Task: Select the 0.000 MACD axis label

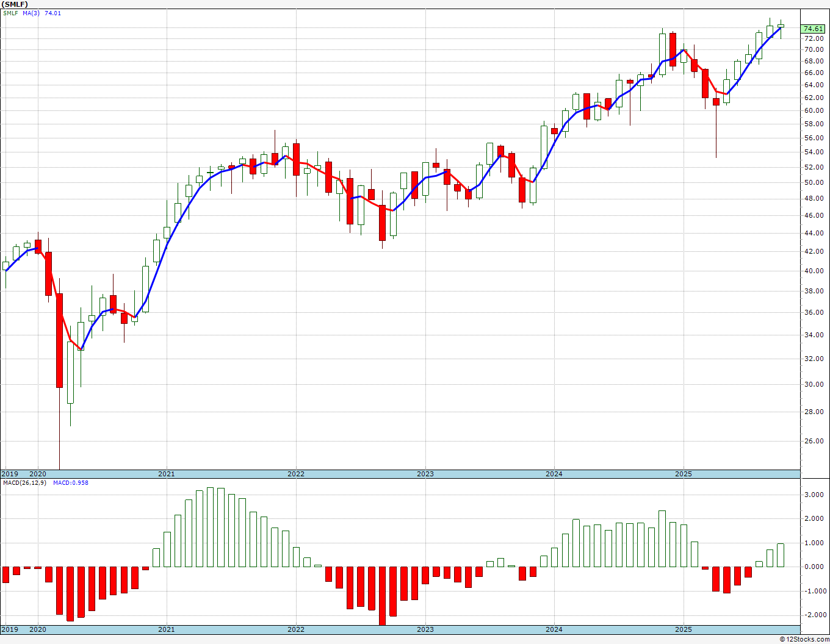Action: 814,567
